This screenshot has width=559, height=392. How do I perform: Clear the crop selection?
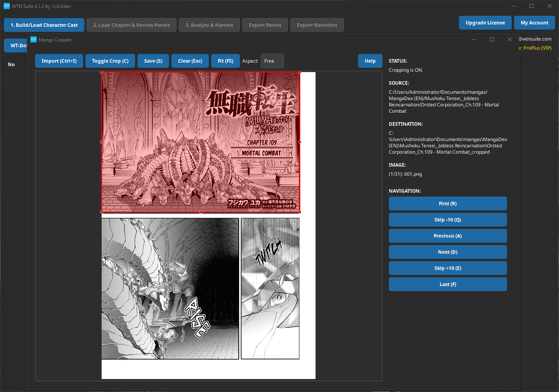pyautogui.click(x=190, y=61)
